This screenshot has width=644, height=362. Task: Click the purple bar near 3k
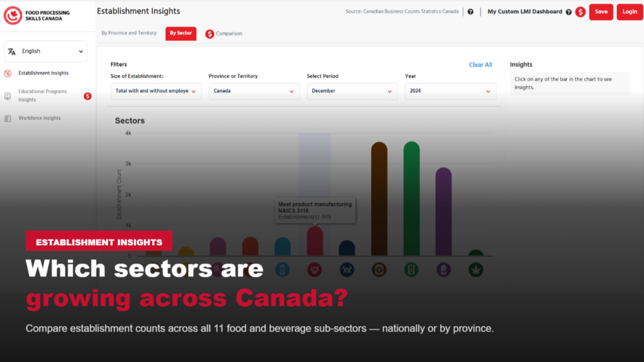tap(443, 212)
